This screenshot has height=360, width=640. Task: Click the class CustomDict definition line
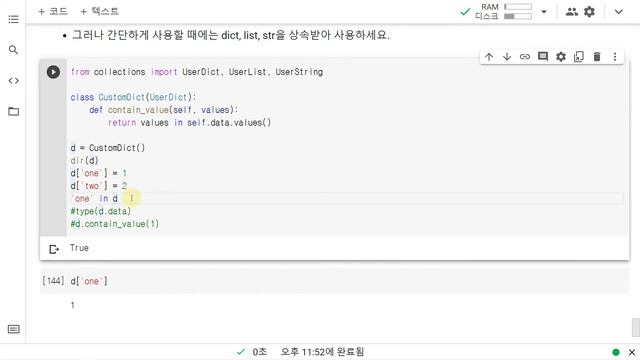[x=133, y=97]
